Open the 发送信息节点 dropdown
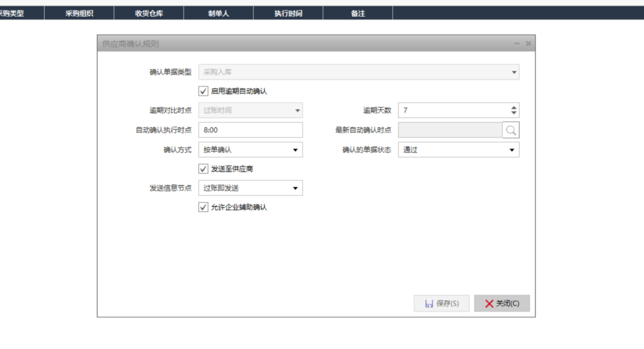 [x=295, y=188]
